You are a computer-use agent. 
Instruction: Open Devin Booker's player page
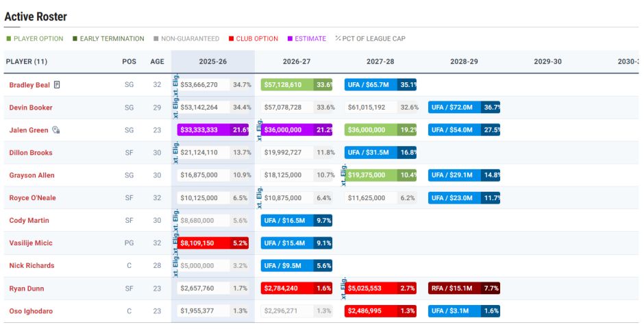pyautogui.click(x=31, y=108)
